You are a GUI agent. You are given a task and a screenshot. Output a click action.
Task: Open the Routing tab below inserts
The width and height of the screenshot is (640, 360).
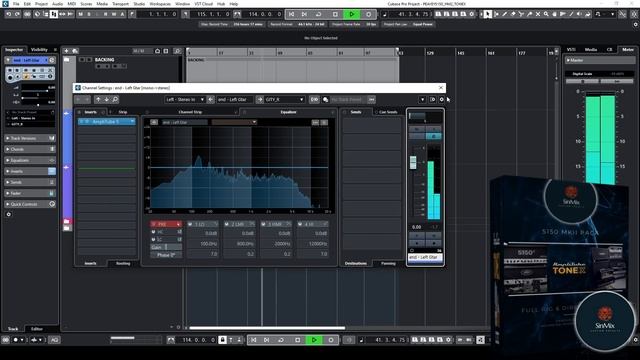pyautogui.click(x=123, y=264)
